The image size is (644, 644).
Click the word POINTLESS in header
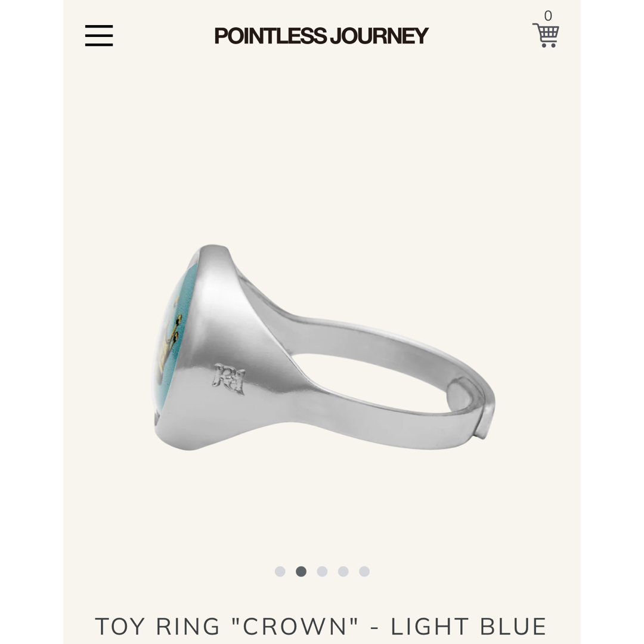(270, 36)
